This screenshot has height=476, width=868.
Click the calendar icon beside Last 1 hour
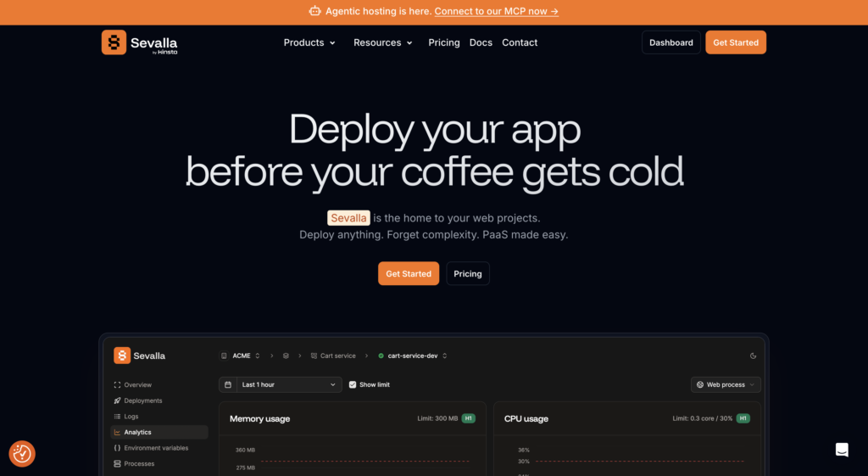tap(228, 384)
